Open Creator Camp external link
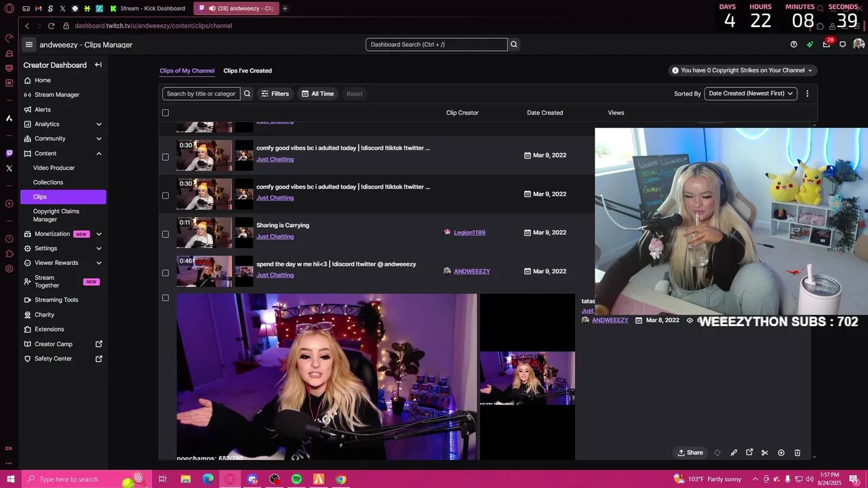The image size is (868, 488). coord(62,344)
